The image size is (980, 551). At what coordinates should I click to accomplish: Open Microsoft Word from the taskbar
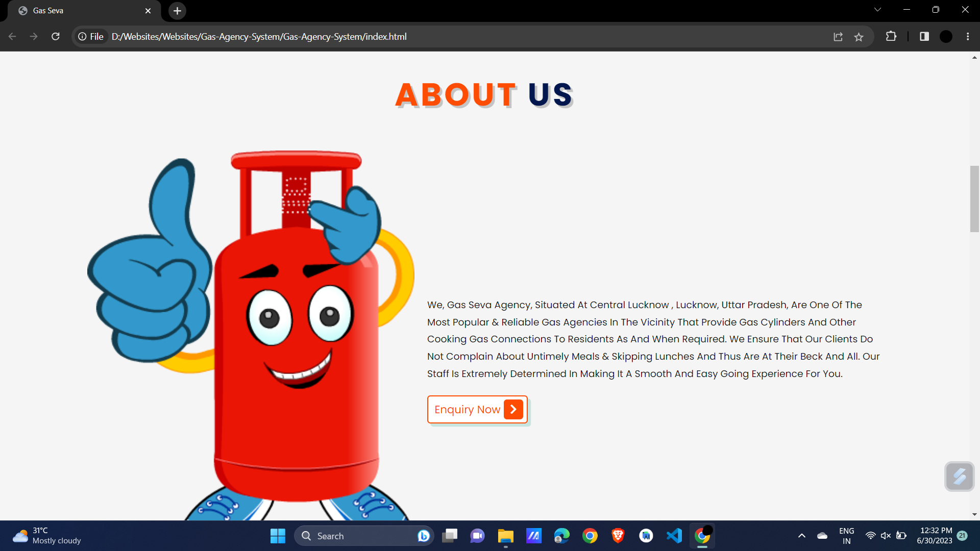(646, 536)
